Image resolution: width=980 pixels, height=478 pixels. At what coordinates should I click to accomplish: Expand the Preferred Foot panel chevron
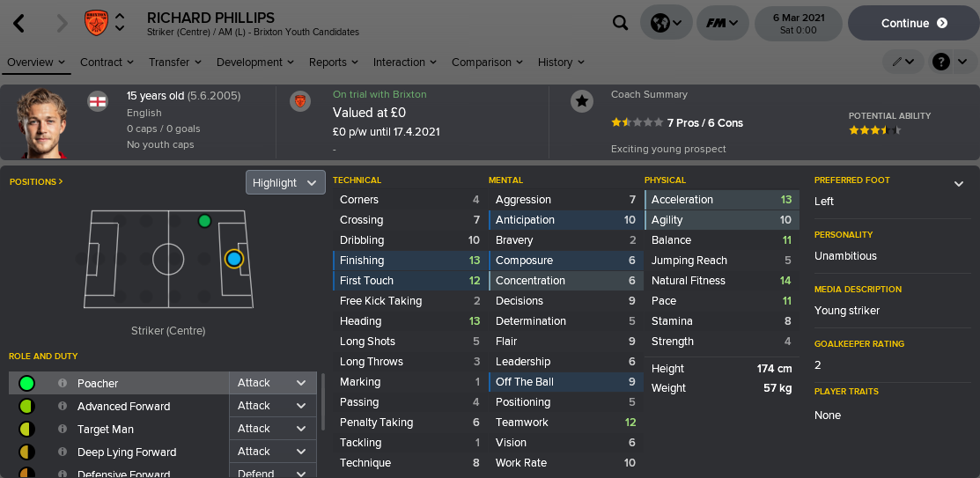point(959,183)
